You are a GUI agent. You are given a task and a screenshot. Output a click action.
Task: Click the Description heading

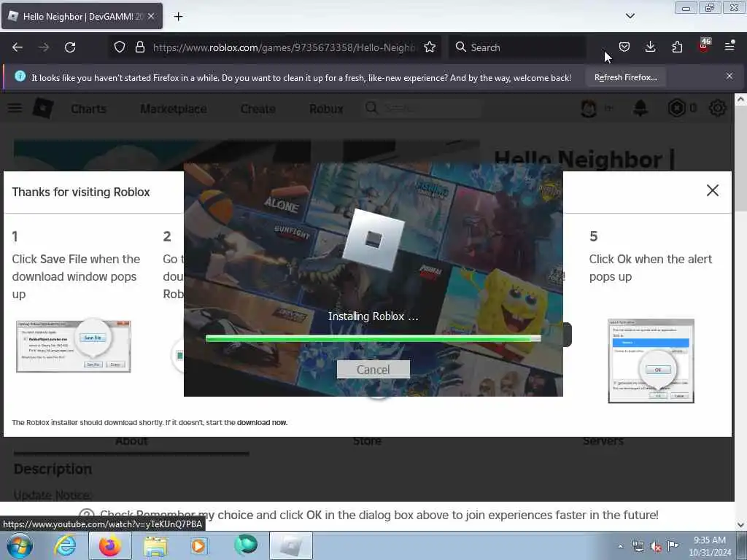(53, 469)
